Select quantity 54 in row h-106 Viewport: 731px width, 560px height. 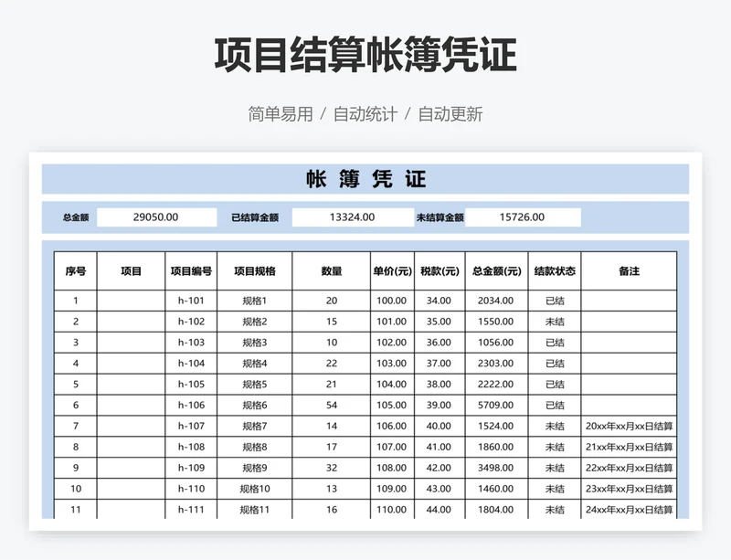332,406
